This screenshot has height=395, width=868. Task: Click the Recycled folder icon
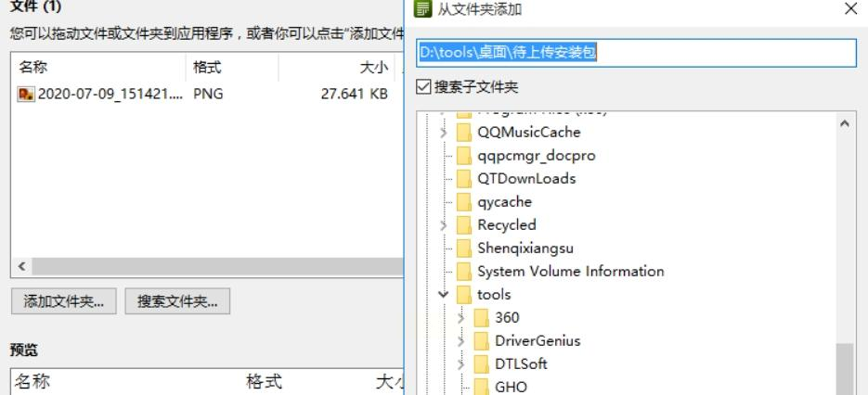point(463,225)
